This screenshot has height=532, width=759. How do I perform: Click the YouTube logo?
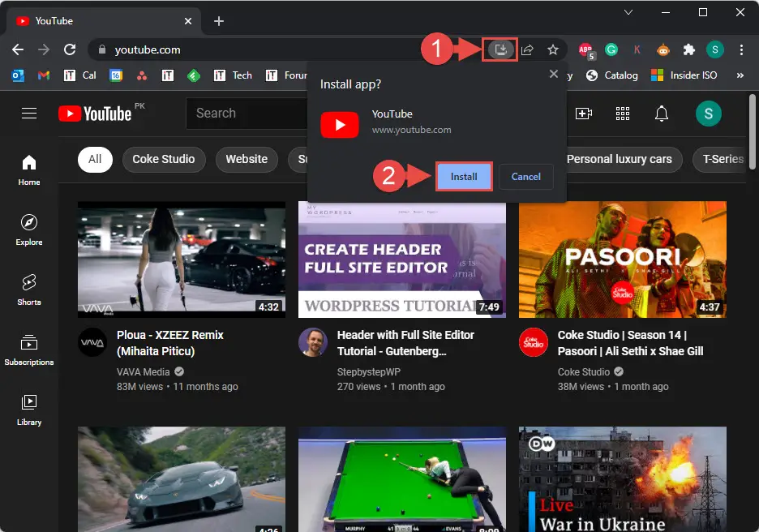(x=95, y=114)
